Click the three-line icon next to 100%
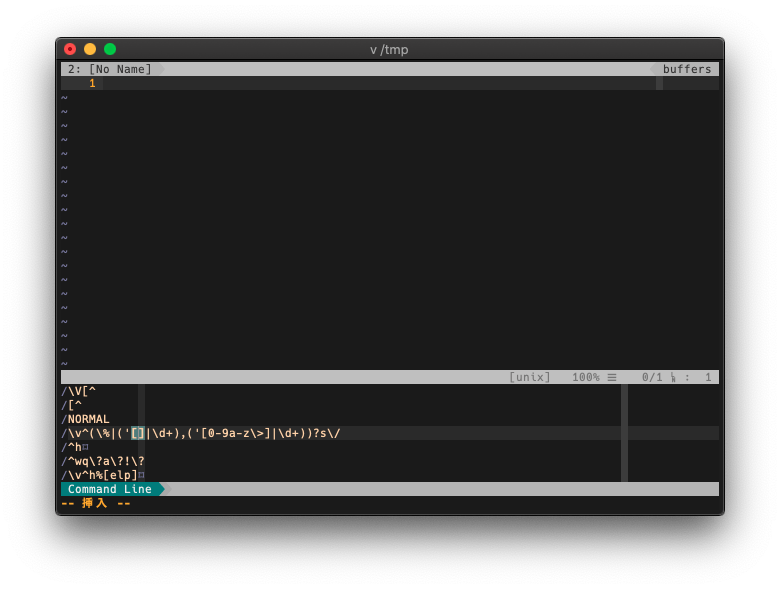This screenshot has height=589, width=780. (612, 378)
